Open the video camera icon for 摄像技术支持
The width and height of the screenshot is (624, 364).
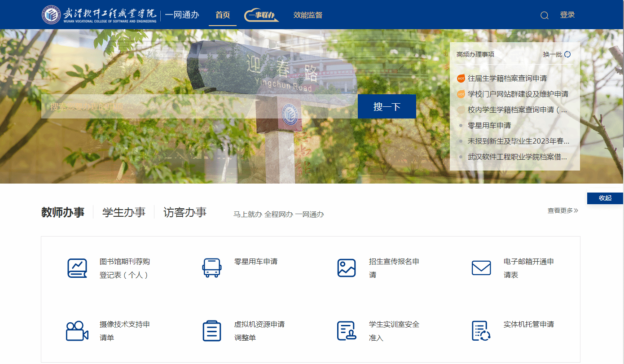77,331
